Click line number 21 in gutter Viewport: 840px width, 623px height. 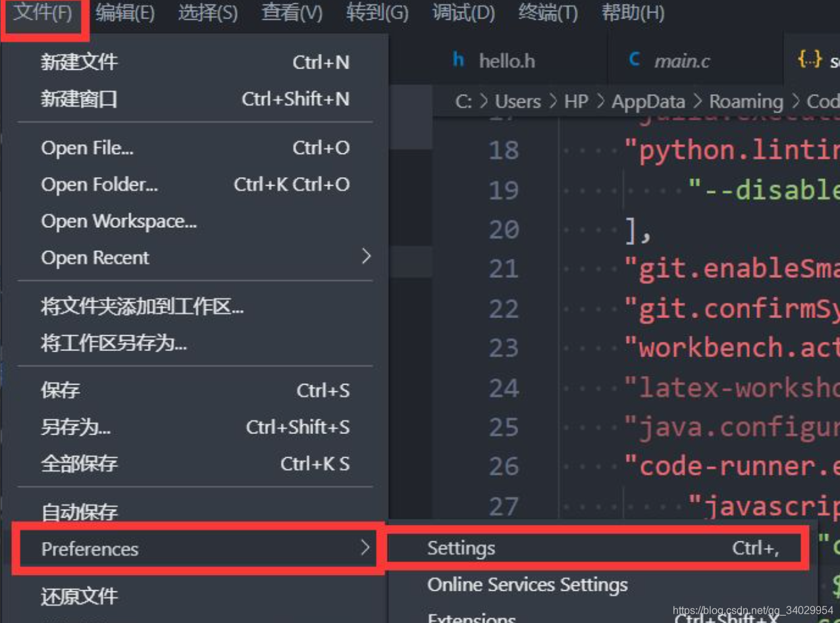pos(504,269)
